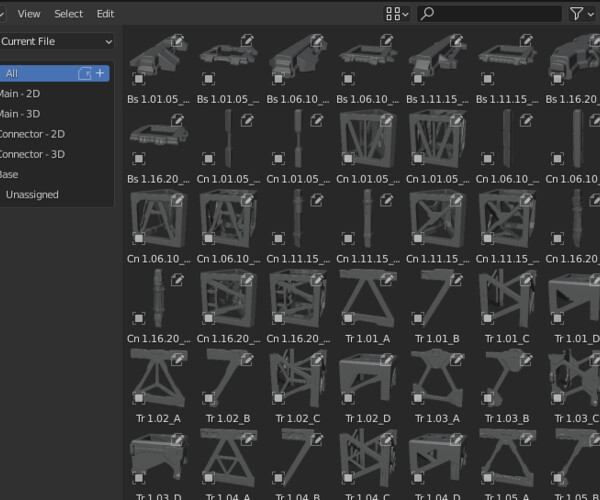Select the Tr 1.01_B asset thumbnail
This screenshot has width=600, height=500.
pos(437,299)
